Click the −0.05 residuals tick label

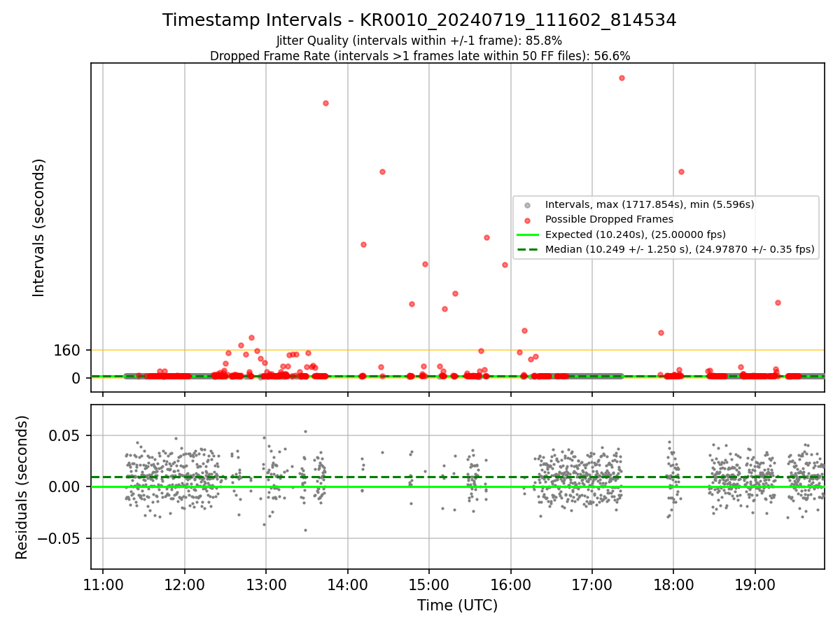point(59,538)
